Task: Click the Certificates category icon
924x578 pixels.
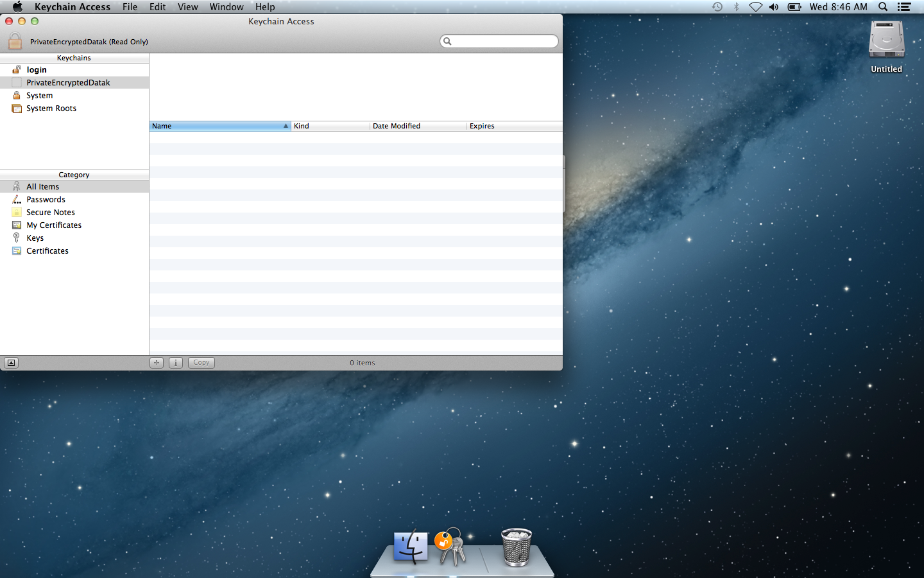Action: (17, 250)
